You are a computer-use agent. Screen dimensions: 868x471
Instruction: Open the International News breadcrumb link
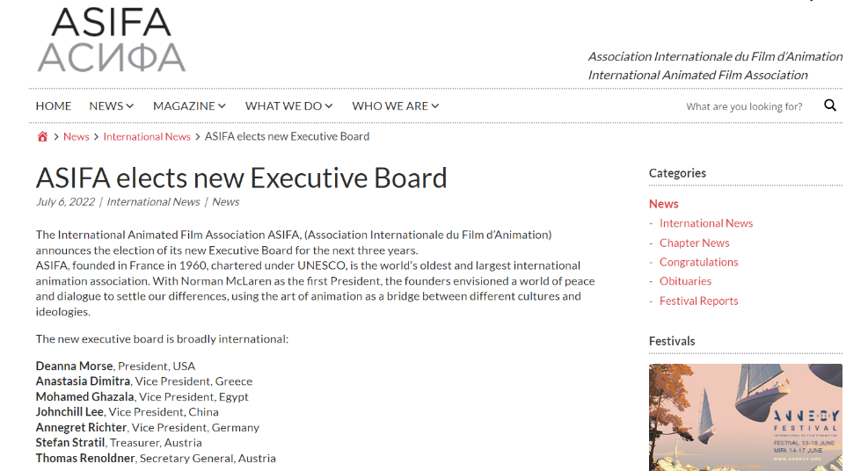tap(147, 136)
